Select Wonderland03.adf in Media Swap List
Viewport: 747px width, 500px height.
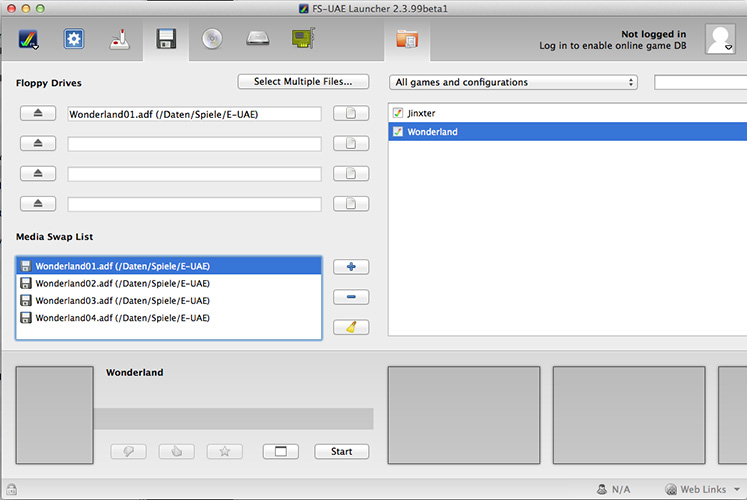[x=123, y=301]
